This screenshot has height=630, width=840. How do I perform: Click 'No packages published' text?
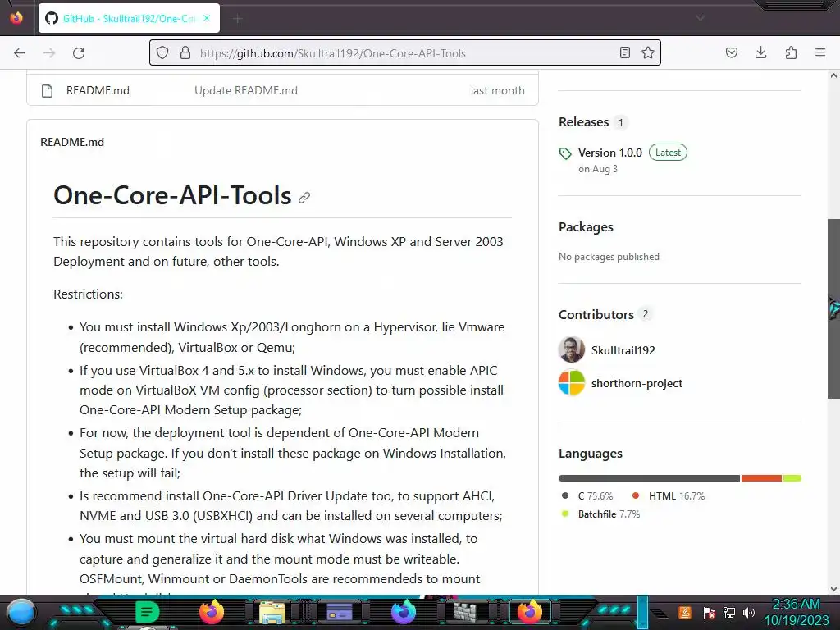pos(609,257)
